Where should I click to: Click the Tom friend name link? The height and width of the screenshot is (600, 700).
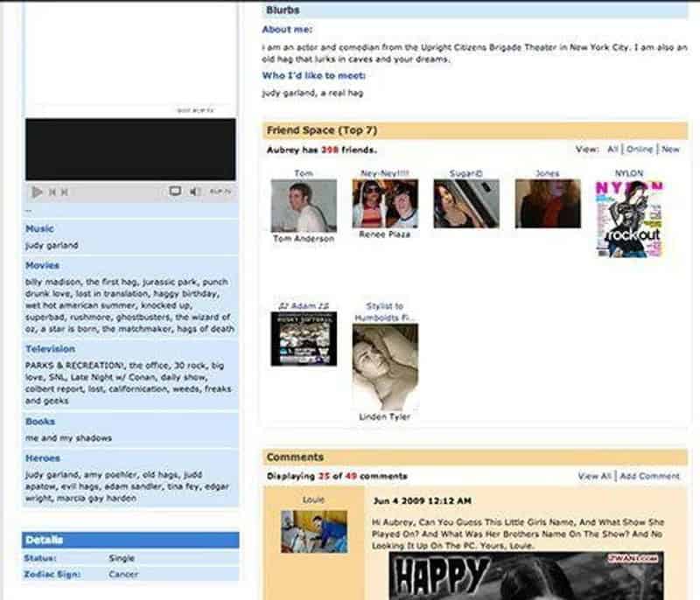click(304, 173)
